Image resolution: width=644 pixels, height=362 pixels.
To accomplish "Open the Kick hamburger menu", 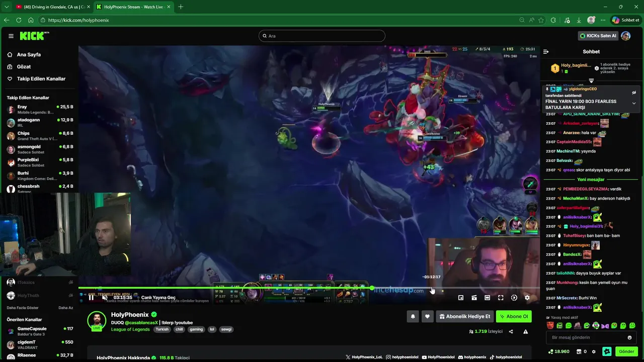I will coord(11,36).
